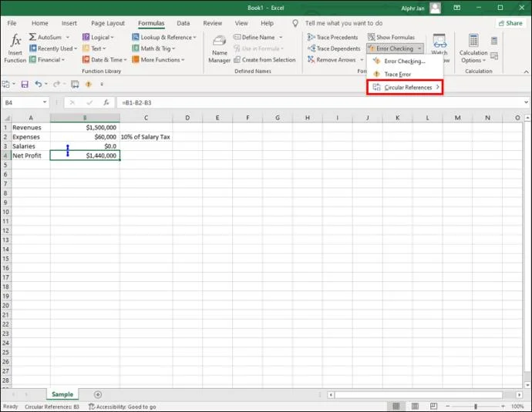Switch to the Data tab
The height and width of the screenshot is (412, 532).
click(184, 23)
